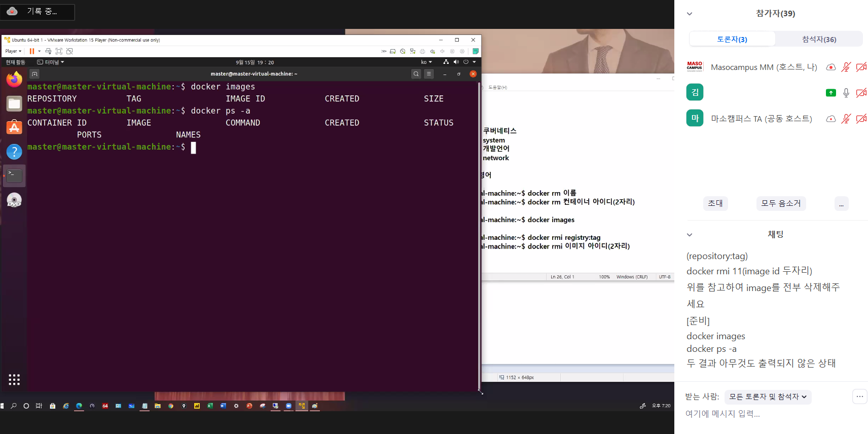Click the terminal search icon

[416, 74]
